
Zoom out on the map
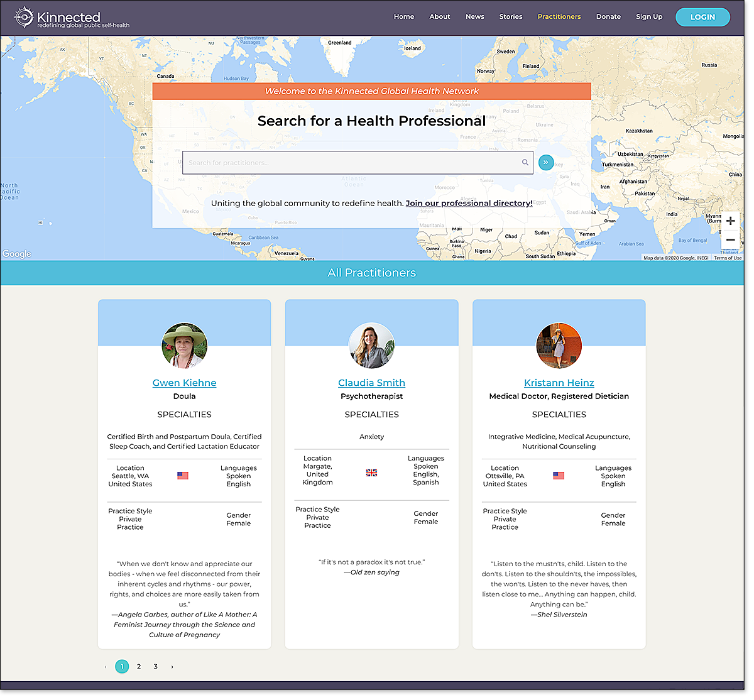[x=730, y=239]
